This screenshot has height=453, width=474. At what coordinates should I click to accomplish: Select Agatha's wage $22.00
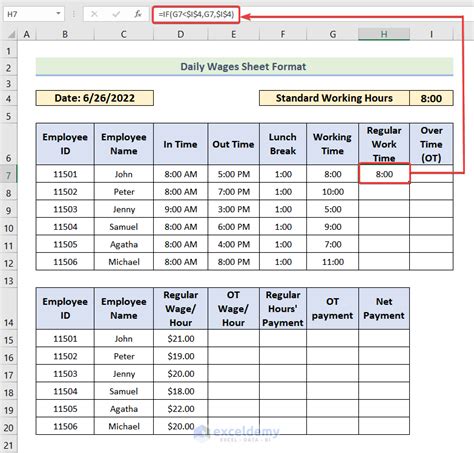[180, 409]
